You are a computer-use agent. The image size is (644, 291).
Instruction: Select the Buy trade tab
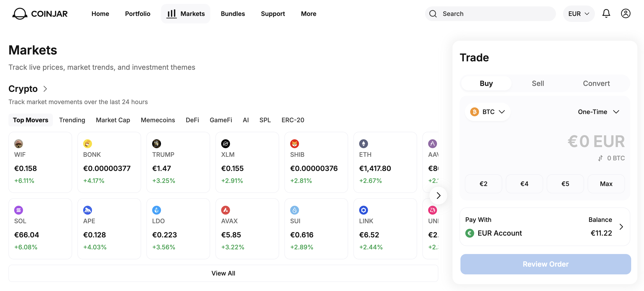click(x=486, y=83)
